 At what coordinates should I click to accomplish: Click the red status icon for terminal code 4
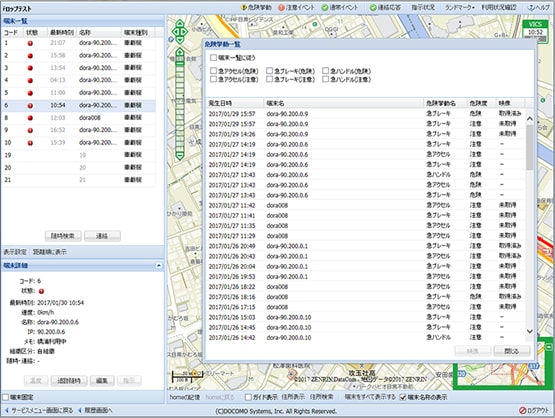(30, 80)
